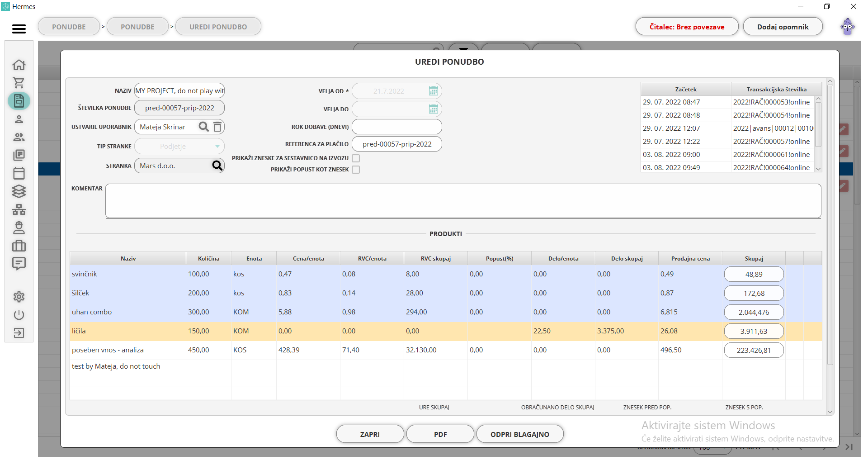Open the single person sidebar icon
The height and width of the screenshot is (465, 868).
(x=19, y=119)
